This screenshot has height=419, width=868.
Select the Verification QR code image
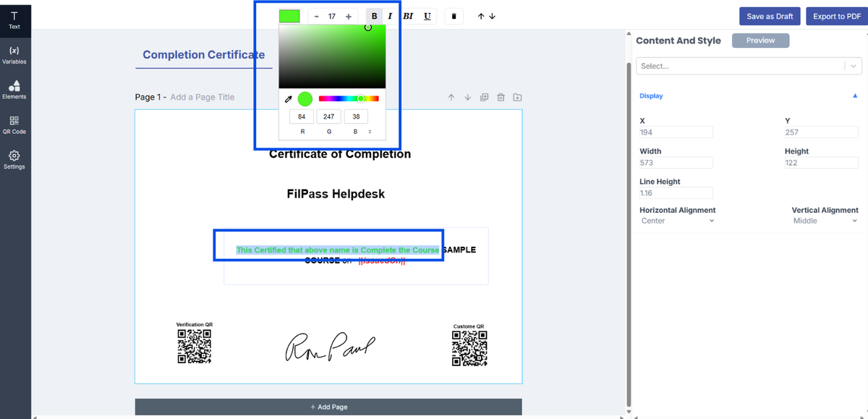click(x=194, y=345)
